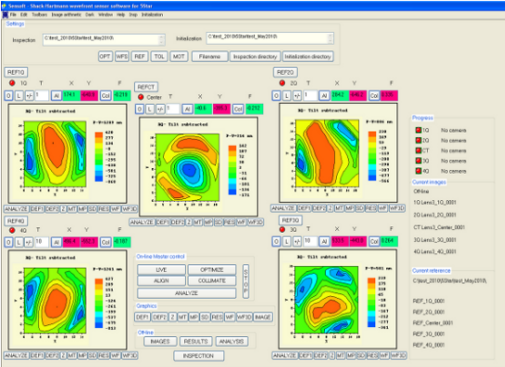This screenshot has height=367, width=505.
Task: Click the green X value box in 1Q panel
Action: 71,95
